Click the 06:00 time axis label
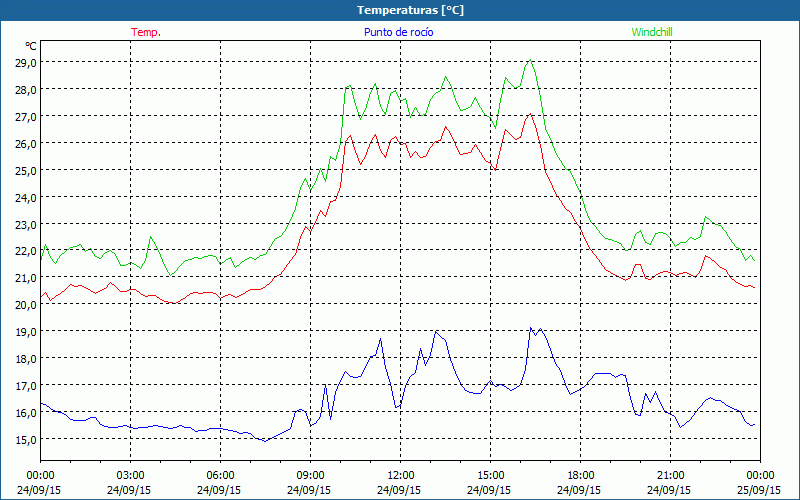The width and height of the screenshot is (800, 500). [220, 476]
